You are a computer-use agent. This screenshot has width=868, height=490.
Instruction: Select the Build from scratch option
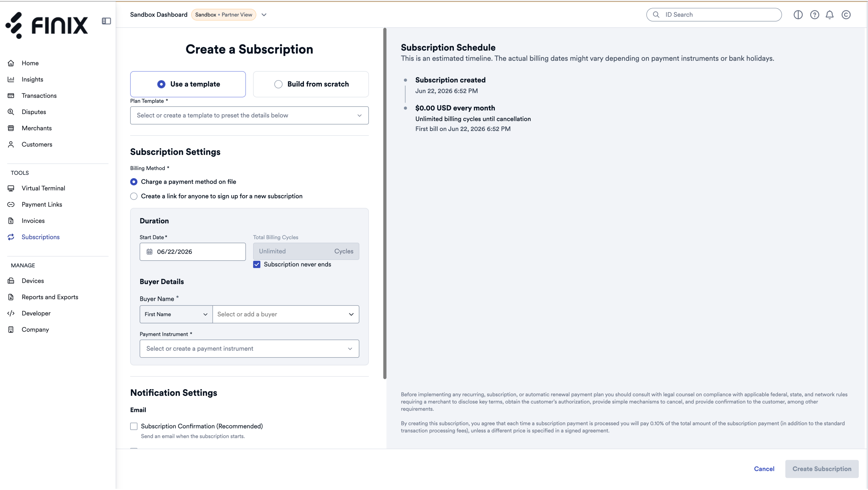tap(311, 84)
